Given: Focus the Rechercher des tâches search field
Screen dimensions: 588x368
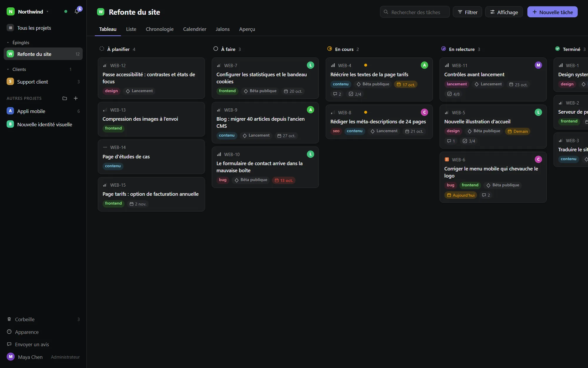Looking at the screenshot, I should pos(415,12).
